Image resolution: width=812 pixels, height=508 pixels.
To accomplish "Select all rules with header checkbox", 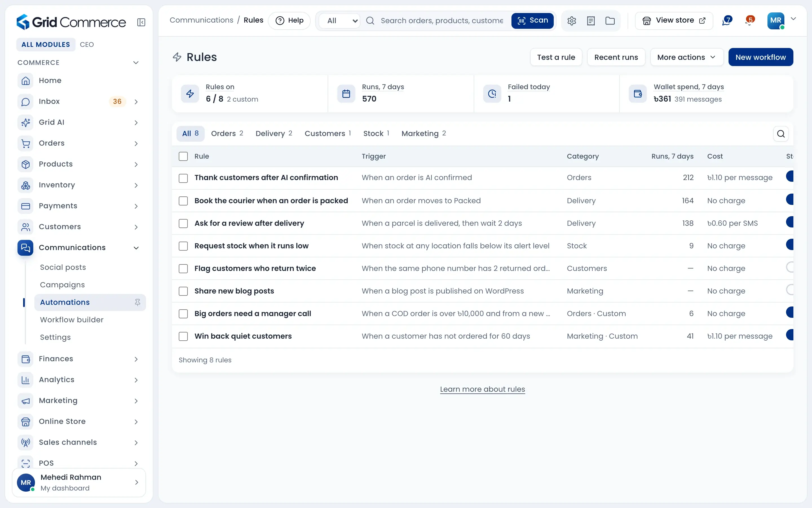I will 183,156.
